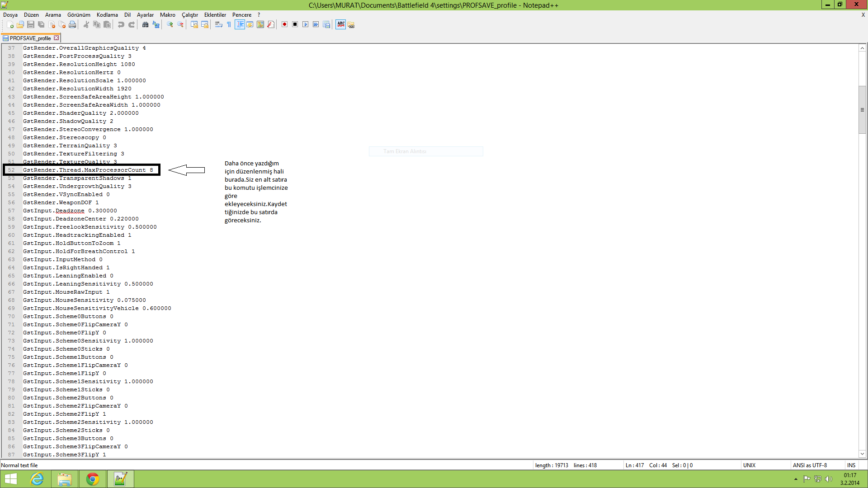Screen dimensions: 868x488
Task: Play back the recorded macro
Action: [x=305, y=24]
